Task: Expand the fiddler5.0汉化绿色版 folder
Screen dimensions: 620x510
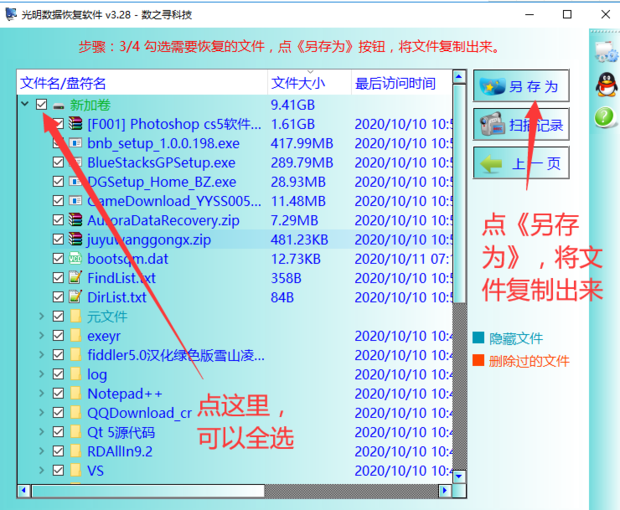Action: click(x=42, y=355)
